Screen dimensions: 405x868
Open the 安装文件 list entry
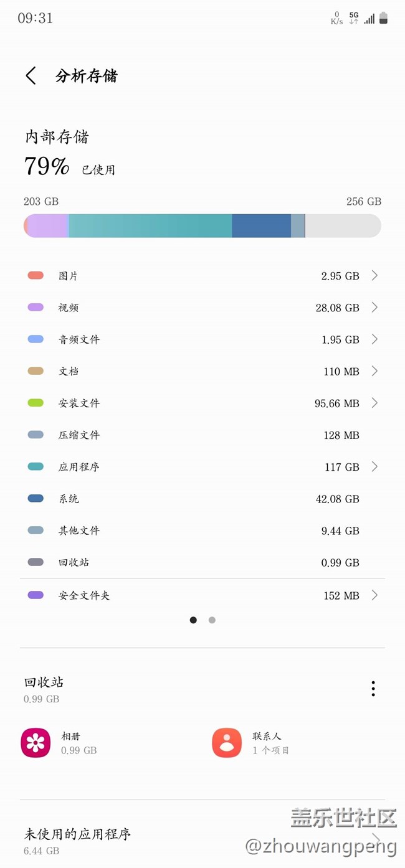[202, 403]
